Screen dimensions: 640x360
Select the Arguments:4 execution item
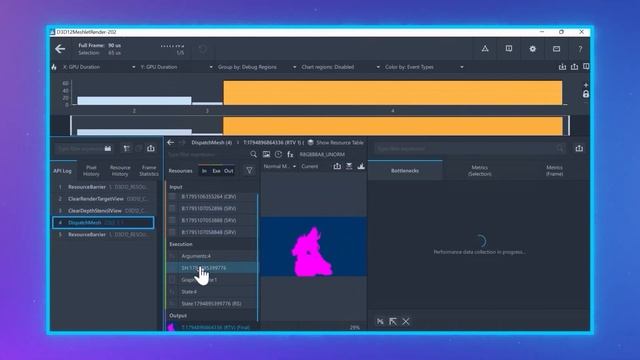212,256
